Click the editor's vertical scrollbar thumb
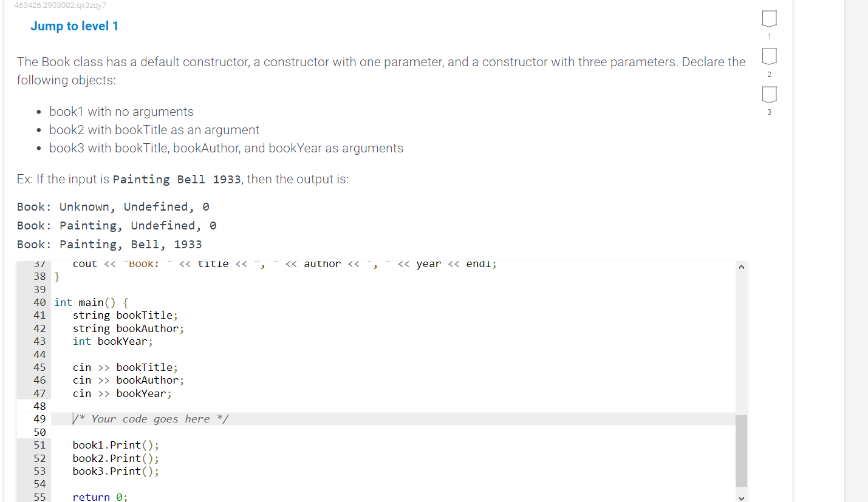The width and height of the screenshot is (868, 502). [x=741, y=449]
